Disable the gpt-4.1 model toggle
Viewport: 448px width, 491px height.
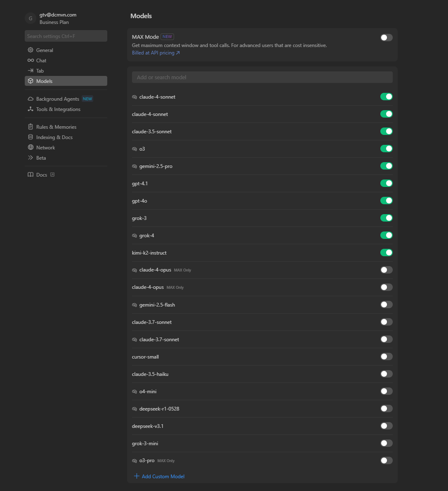click(x=386, y=183)
